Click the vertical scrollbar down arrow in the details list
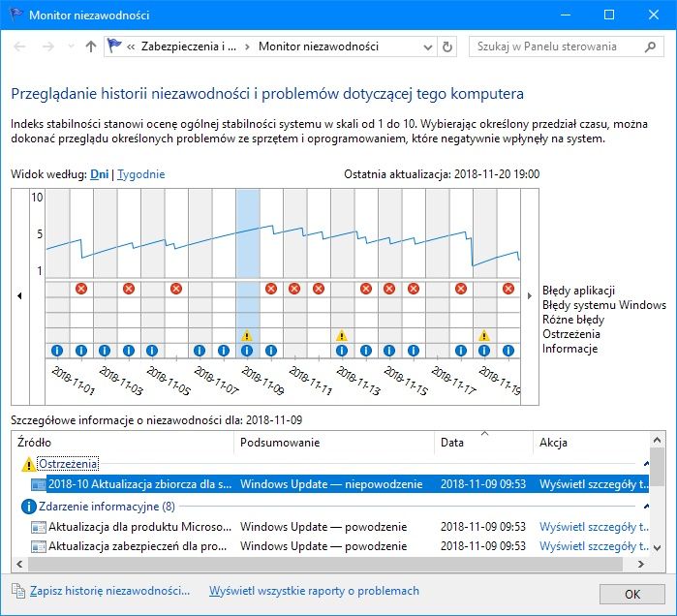Viewport: 677px width, 616px height. (657, 548)
